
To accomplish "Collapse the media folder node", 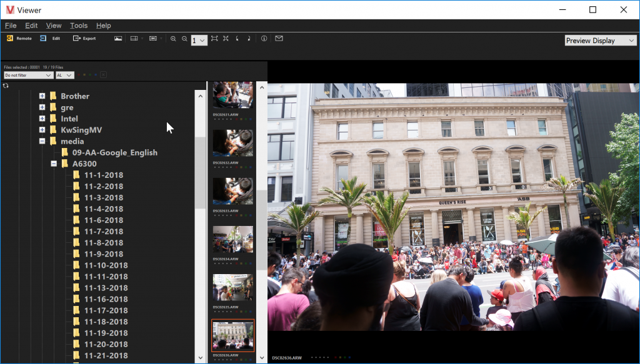I will click(42, 141).
